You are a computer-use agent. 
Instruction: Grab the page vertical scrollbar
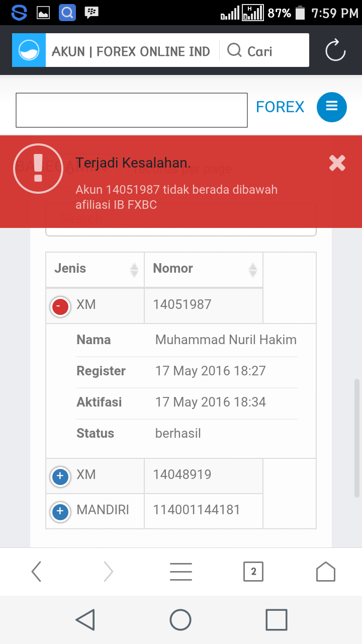point(357,438)
